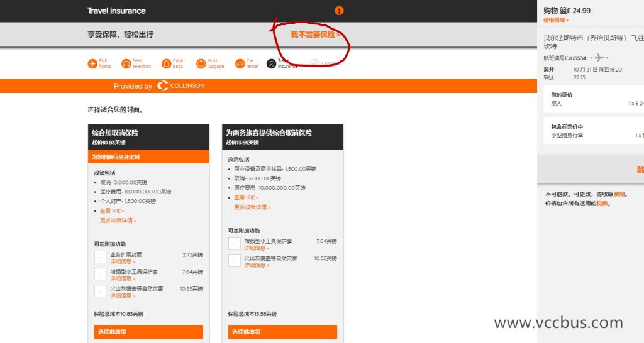Click the Car rental step icon
644x343 pixels.
coord(240,63)
